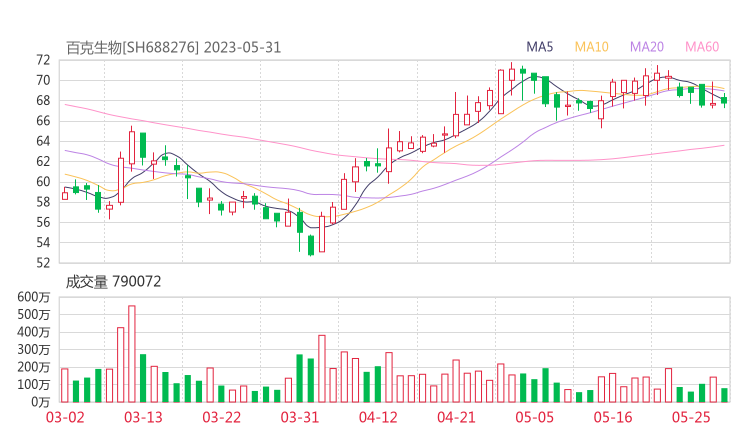Click the 05-16 date axis label

613,417
